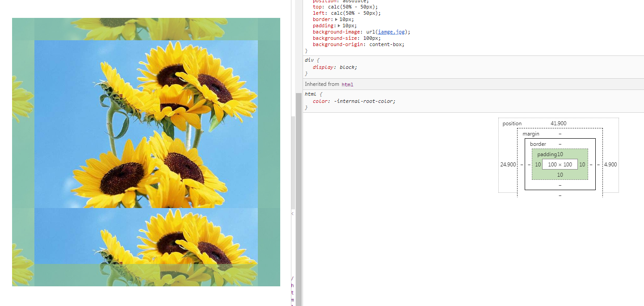Edit the 4.900 right position value
Screen dimensions: 644x306
(610, 165)
